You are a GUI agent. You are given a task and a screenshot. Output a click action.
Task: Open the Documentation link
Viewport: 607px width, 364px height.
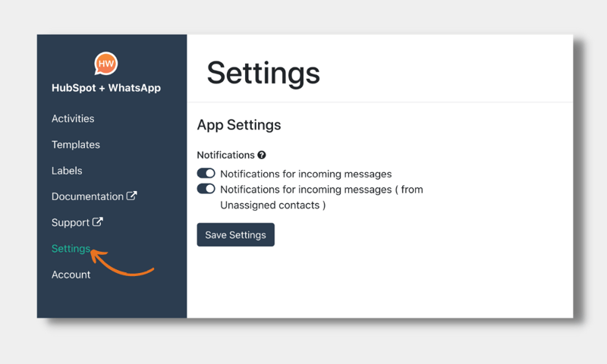click(x=87, y=196)
